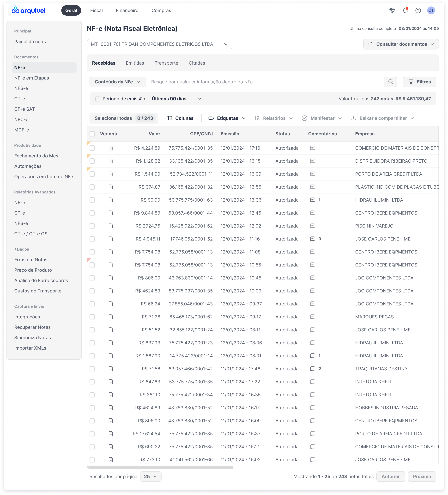
Task: Open comments icon for JOSE CARLOS PENE 11:16 row
Action: (x=313, y=239)
